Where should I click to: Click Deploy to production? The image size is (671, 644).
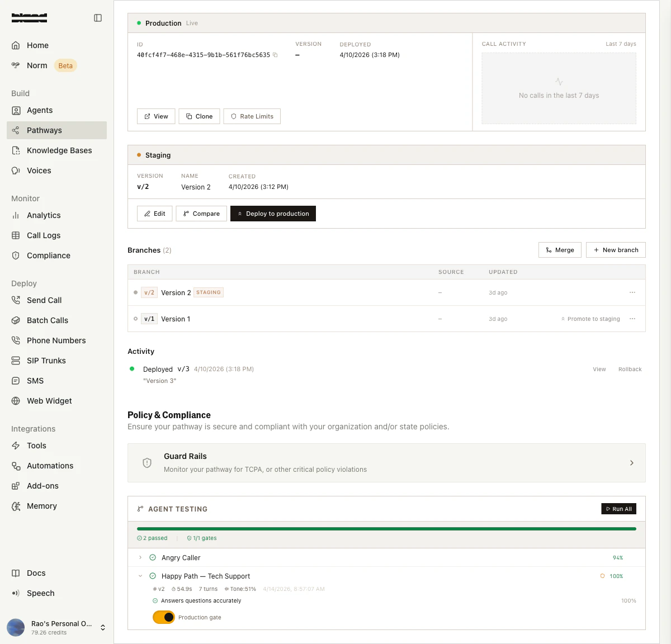coord(273,214)
